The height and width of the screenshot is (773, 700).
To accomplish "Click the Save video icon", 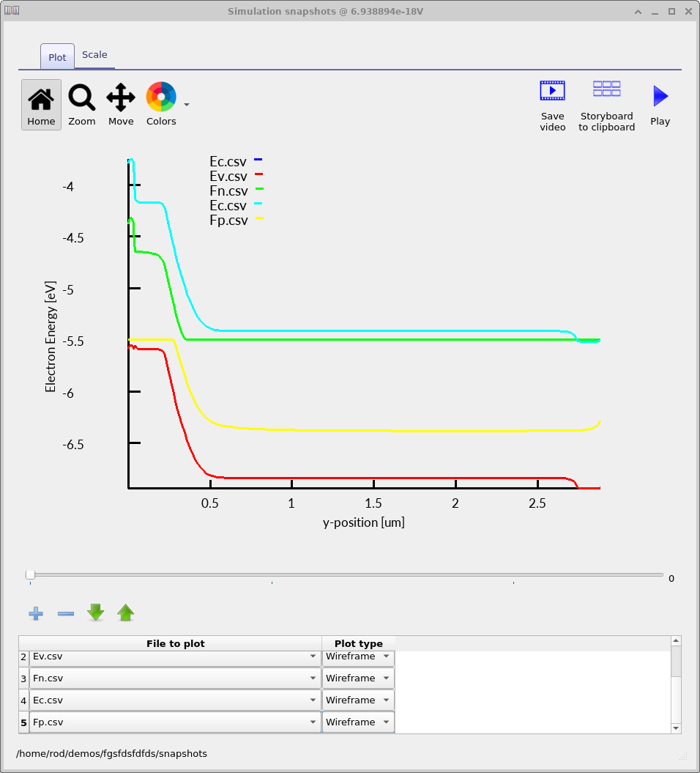I will 552,106.
